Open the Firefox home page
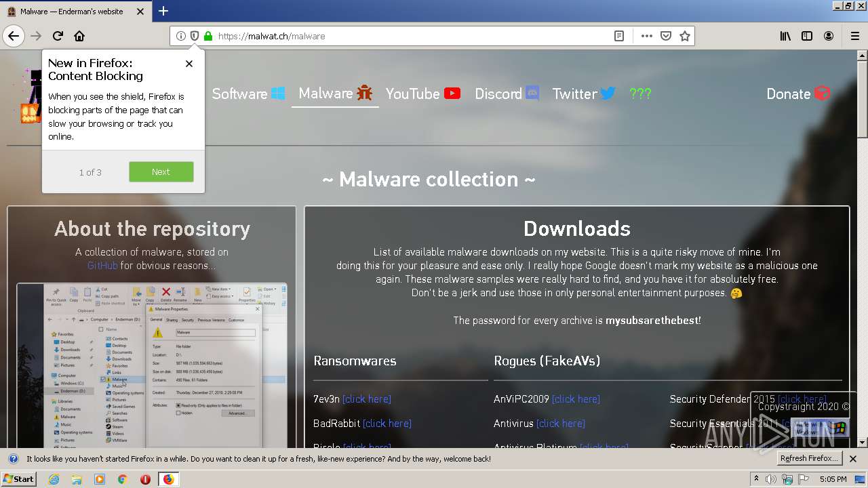868x488 pixels. pyautogui.click(x=79, y=36)
